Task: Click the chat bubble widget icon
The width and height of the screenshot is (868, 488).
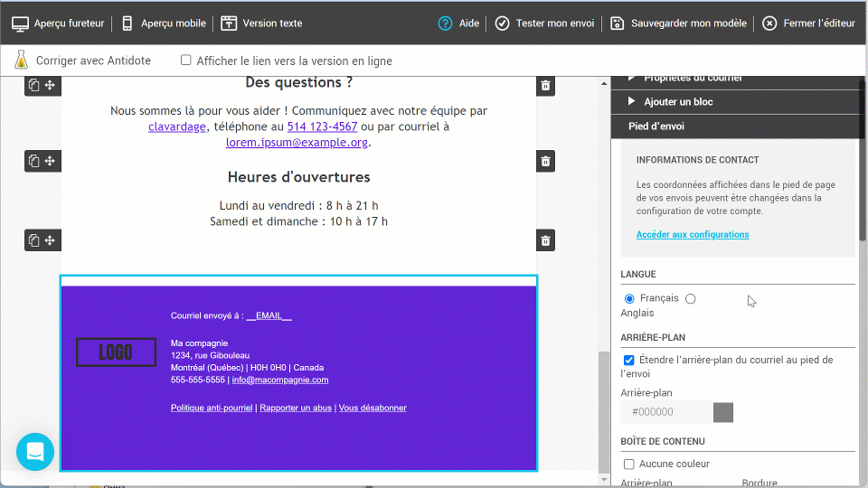Action: (x=35, y=452)
